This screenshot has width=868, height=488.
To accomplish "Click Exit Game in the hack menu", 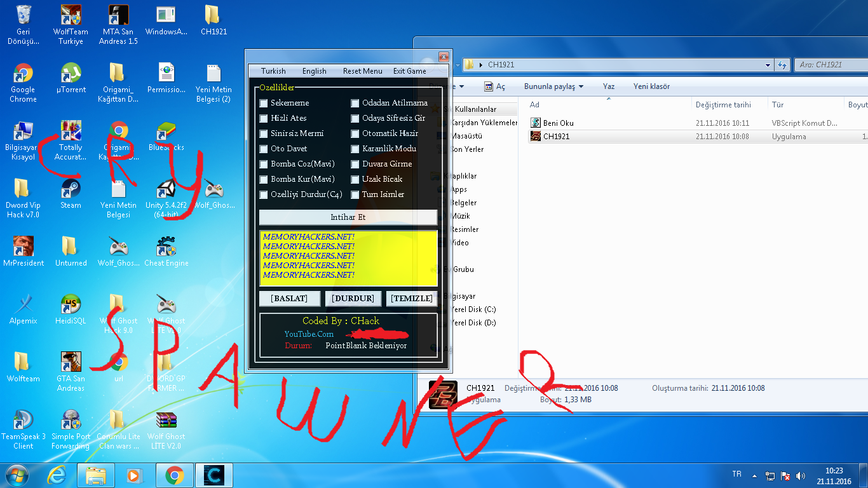I will click(410, 71).
